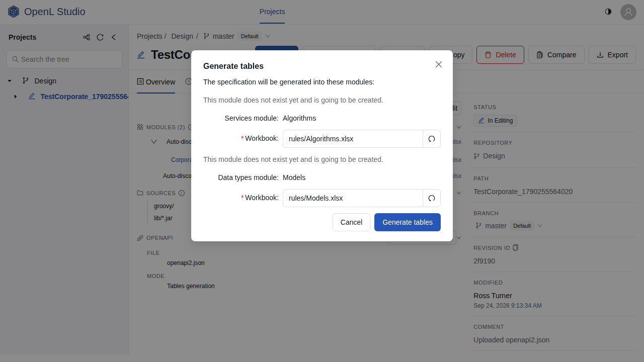The height and width of the screenshot is (362, 644).
Task: Reset the Algorithms workbook path
Action: coord(432,139)
